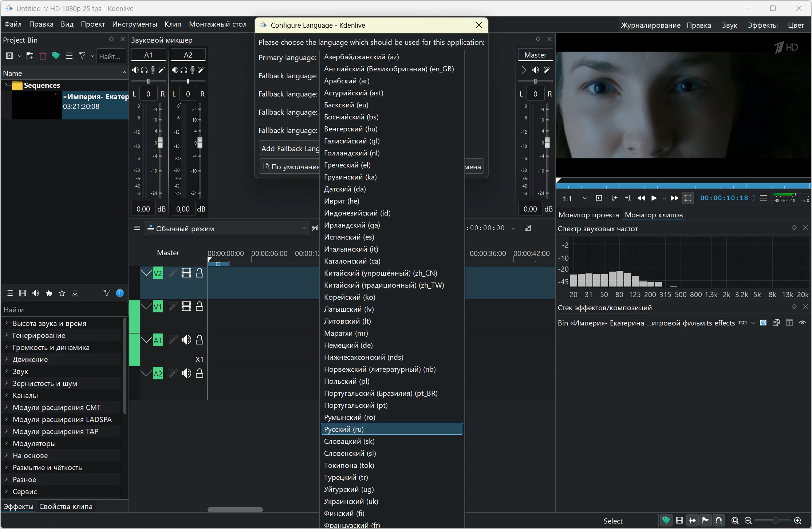Choose Немецкий (de) from the language list

point(348,345)
